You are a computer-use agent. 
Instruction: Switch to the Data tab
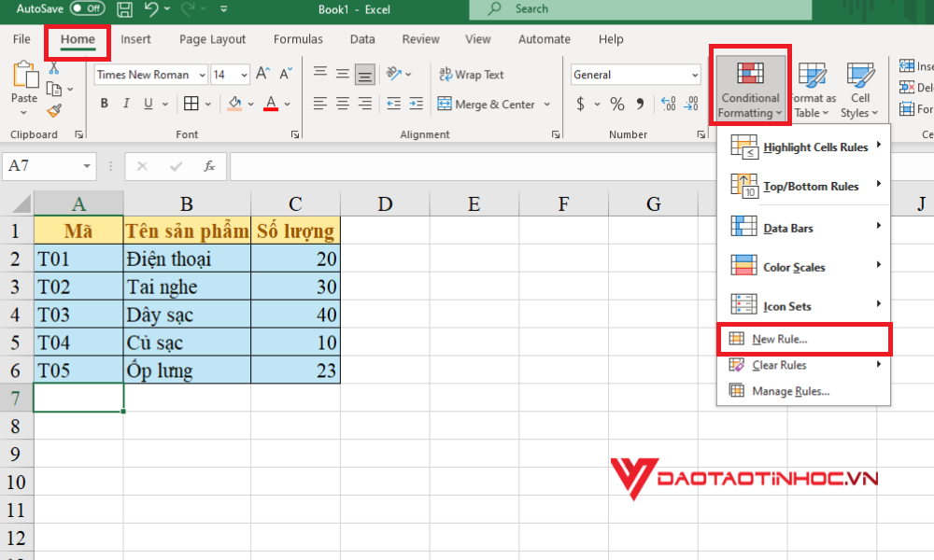click(362, 39)
